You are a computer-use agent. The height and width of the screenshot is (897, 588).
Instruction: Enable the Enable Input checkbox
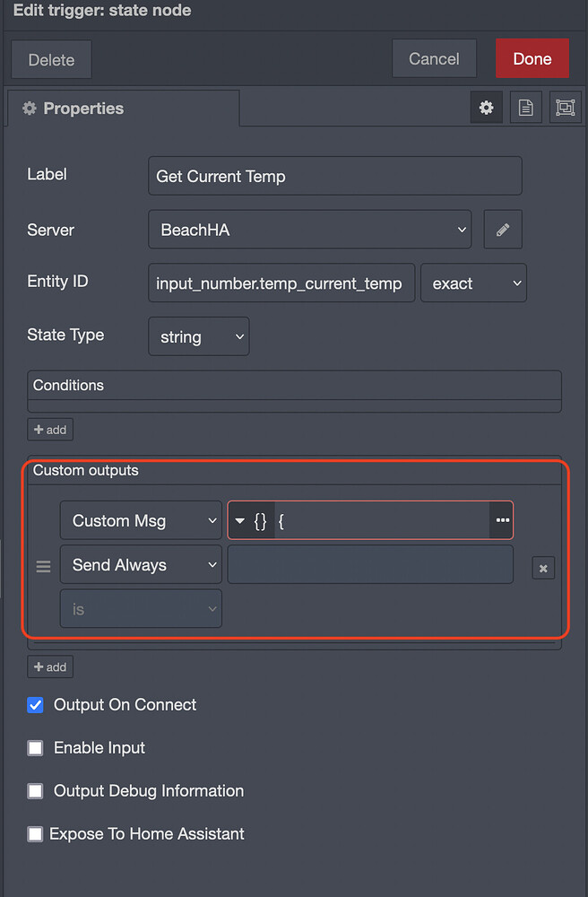coord(34,748)
